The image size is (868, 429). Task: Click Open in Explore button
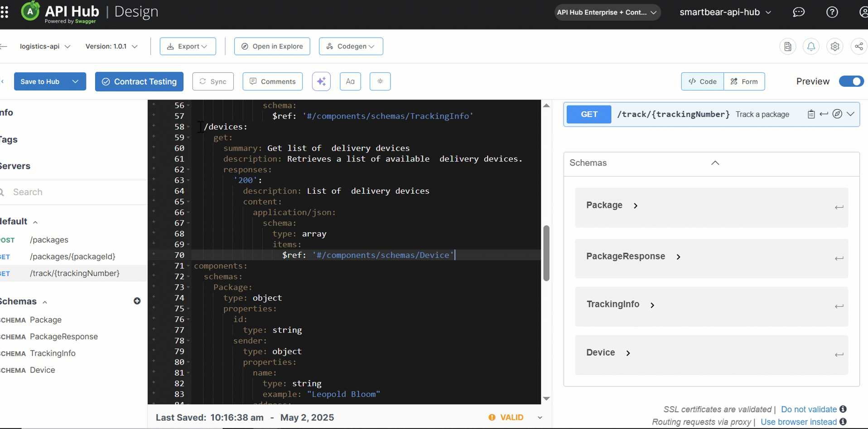point(272,46)
